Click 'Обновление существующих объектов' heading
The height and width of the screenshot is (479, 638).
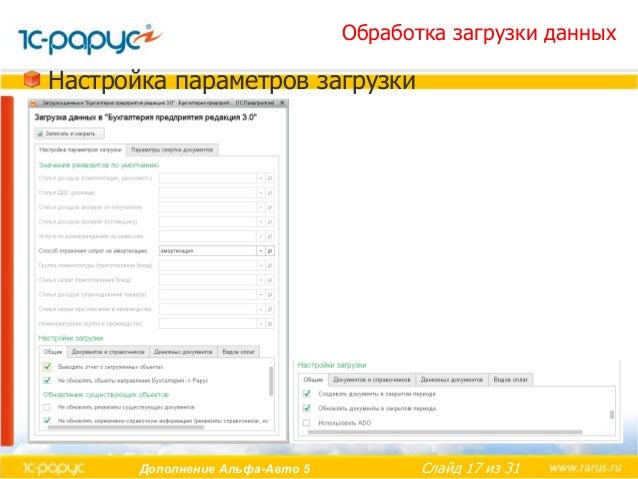(106, 394)
